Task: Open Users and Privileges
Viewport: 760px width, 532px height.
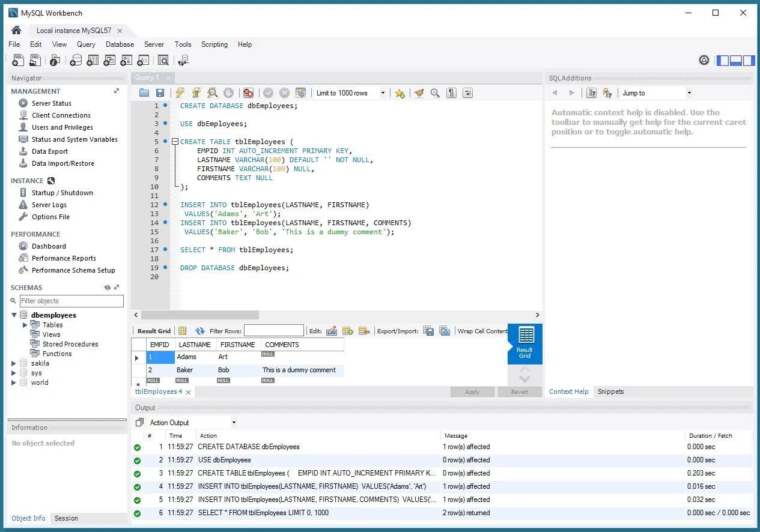Action: tap(62, 127)
